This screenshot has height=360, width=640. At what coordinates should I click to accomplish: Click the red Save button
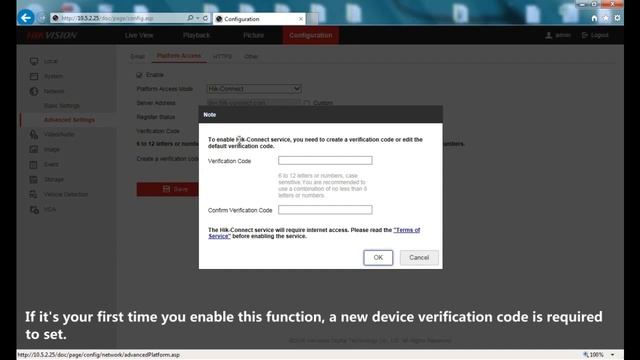click(168, 189)
